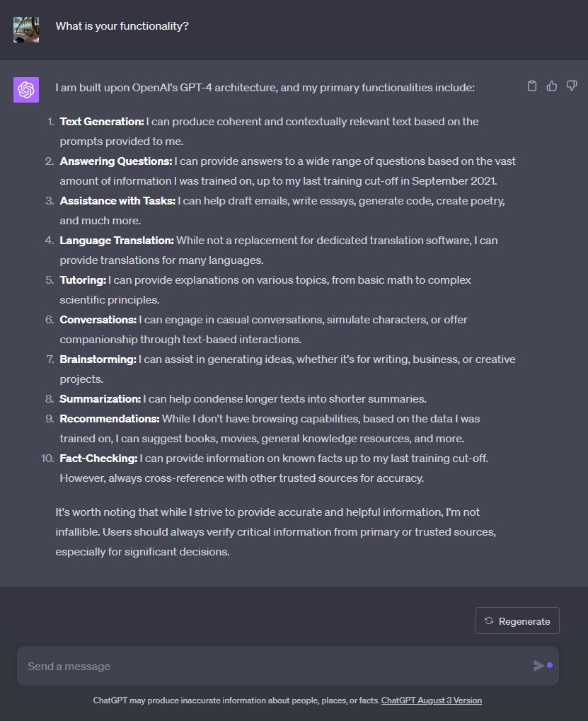Click the user profile picture thumbnail
Screen dimensions: 588x721
26,30
